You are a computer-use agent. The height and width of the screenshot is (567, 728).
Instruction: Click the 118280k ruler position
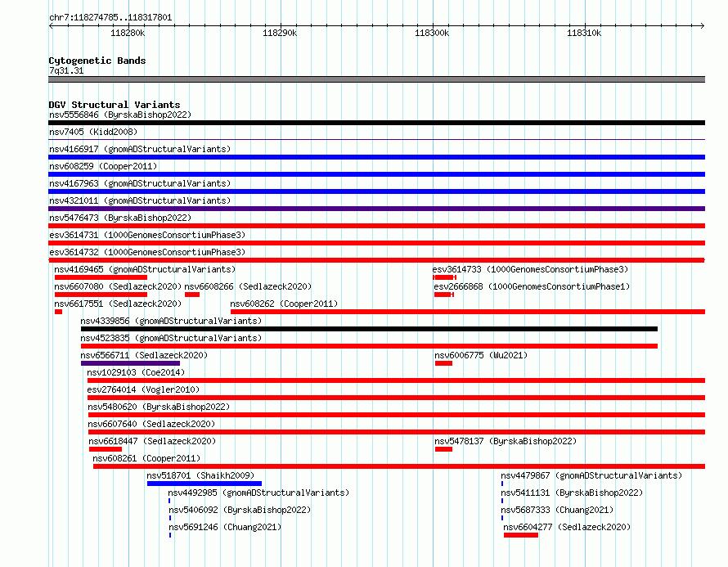click(x=128, y=33)
